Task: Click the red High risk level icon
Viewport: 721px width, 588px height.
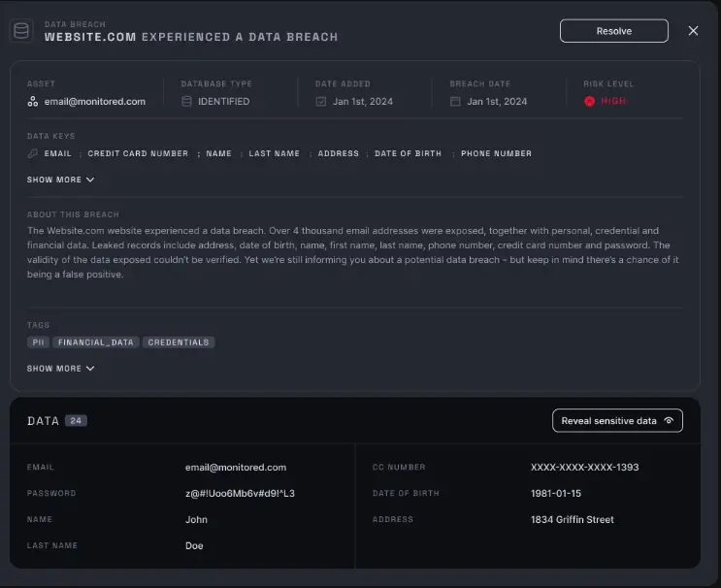Action: point(589,101)
